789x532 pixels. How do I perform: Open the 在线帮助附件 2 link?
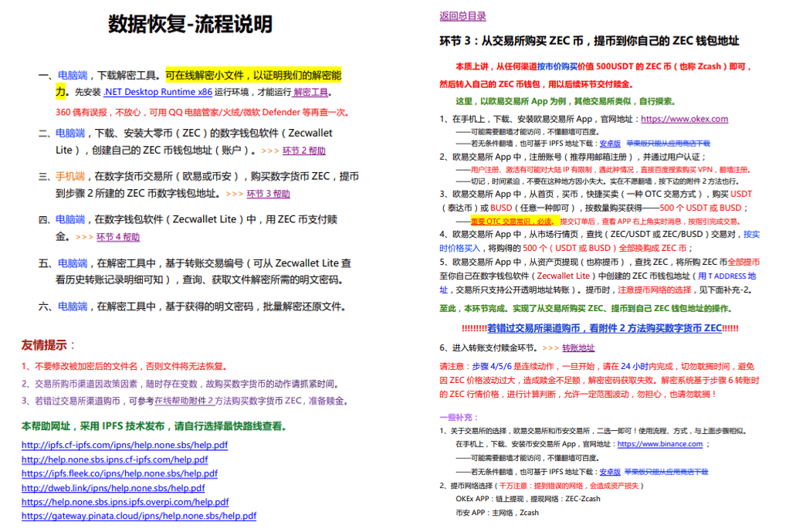coord(192,401)
